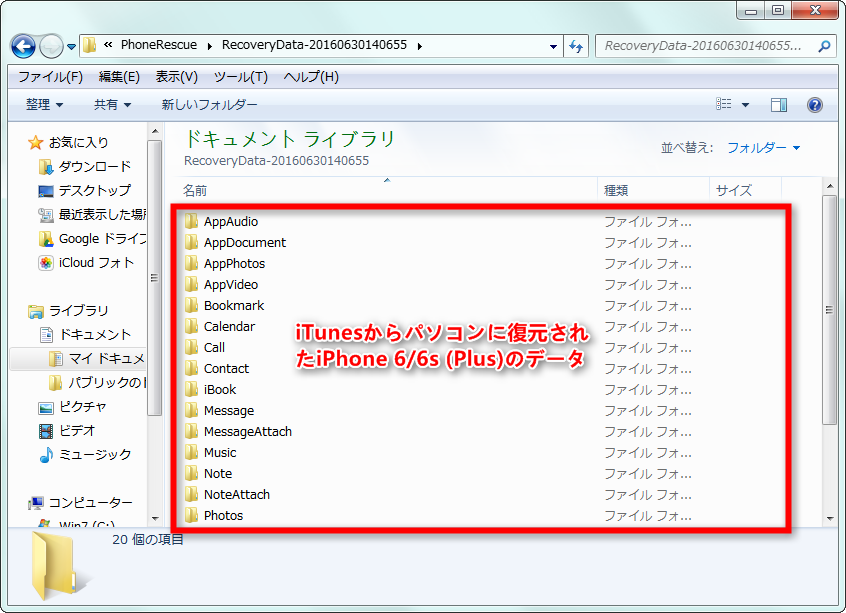Open the 並べ替え フォルダー dropdown
846x613 pixels.
point(763,147)
